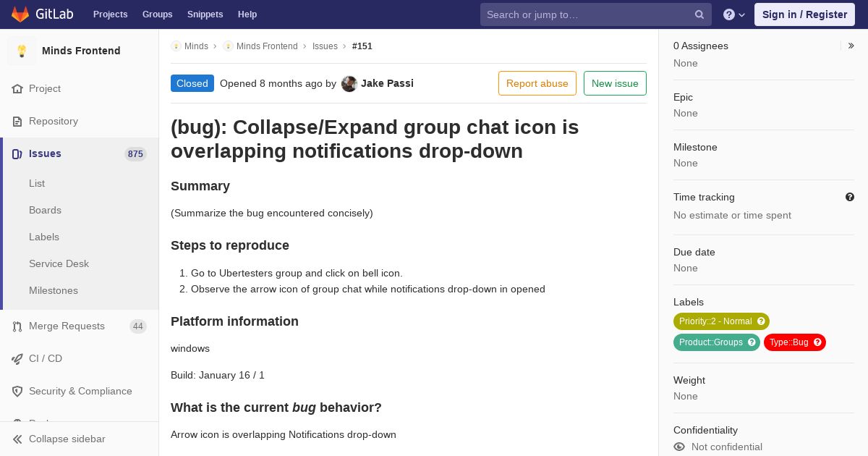Click the Collapse sidebar text
Image resolution: width=868 pixels, height=456 pixels.
[x=67, y=439]
